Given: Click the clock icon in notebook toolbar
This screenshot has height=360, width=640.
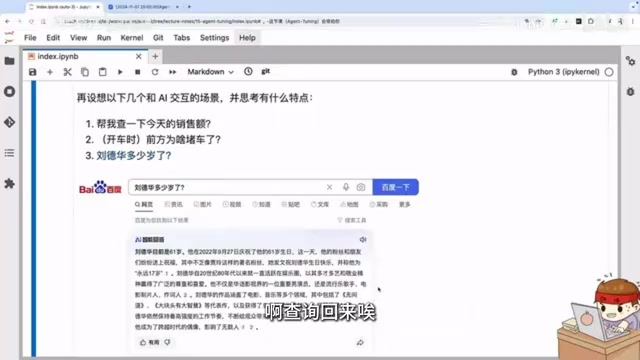Looking at the screenshot, I should tap(248, 71).
